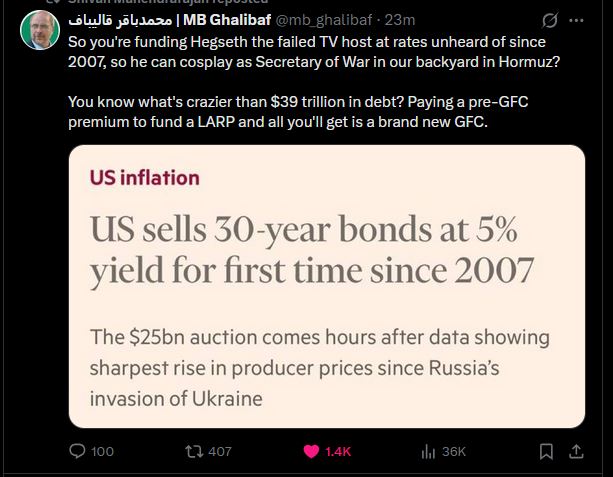This screenshot has width=613, height=477.
Task: Click the 100 replies count
Action: (102, 452)
